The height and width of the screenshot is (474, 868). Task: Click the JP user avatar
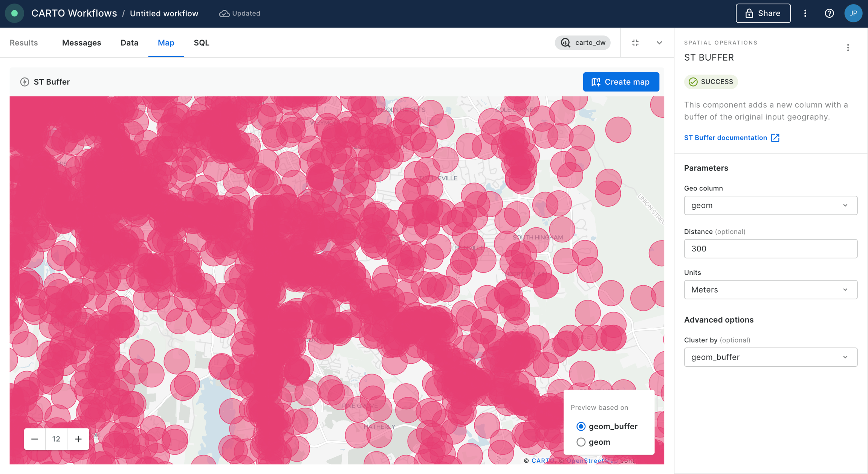(x=853, y=14)
